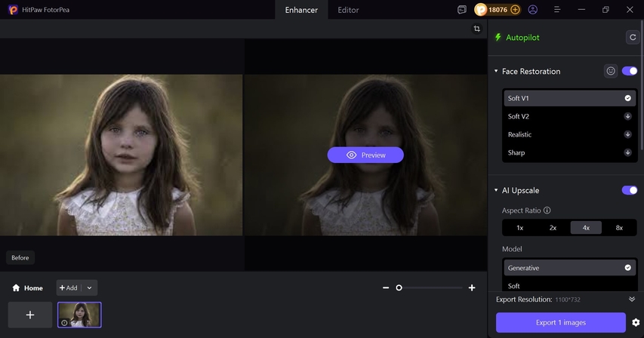Toggle the Face Restoration switch
Viewport: 644px width, 338px height.
[629, 71]
